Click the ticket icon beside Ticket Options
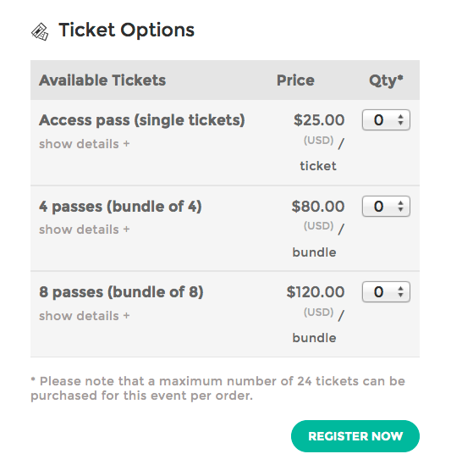Screen dimensions: 451x476 click(x=40, y=32)
